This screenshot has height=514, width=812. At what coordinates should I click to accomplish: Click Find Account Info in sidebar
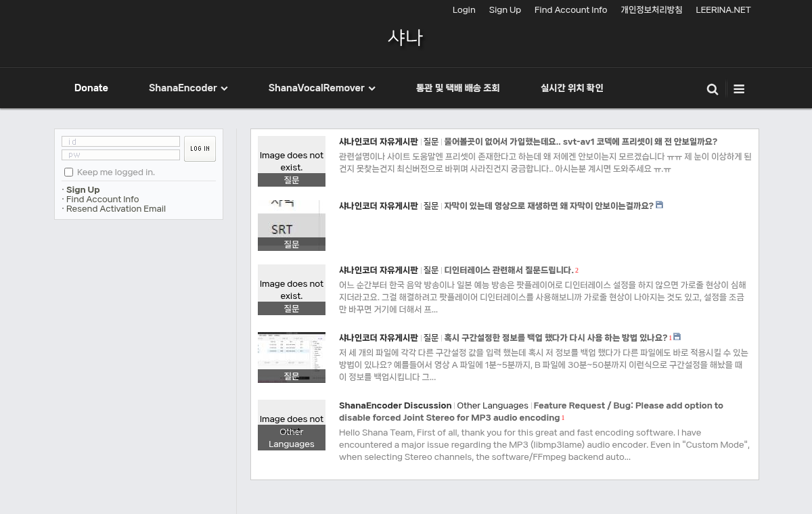(102, 200)
